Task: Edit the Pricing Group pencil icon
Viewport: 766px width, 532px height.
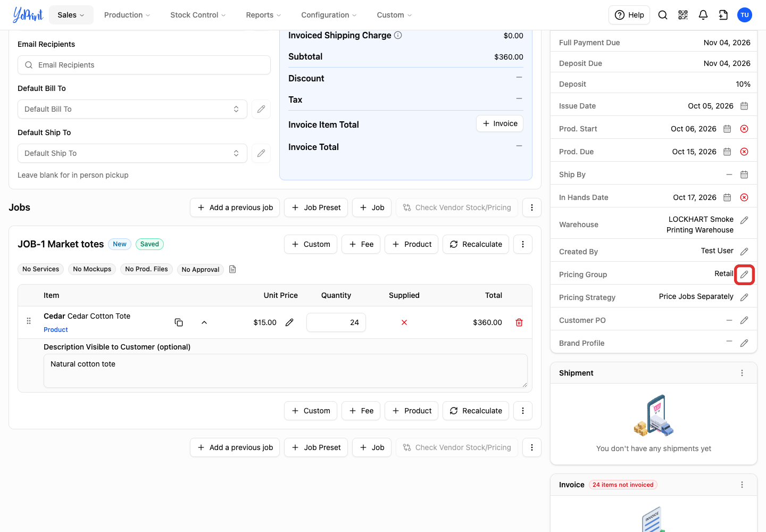Action: pyautogui.click(x=744, y=275)
